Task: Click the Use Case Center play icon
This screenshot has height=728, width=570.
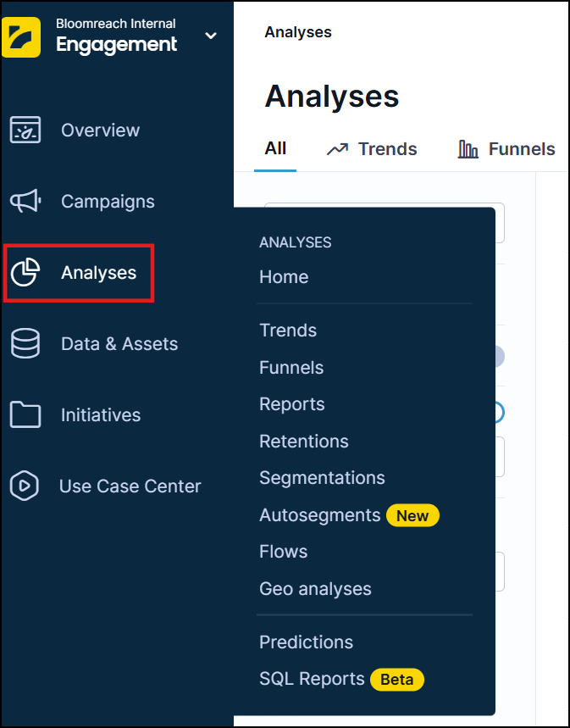Action: click(24, 486)
